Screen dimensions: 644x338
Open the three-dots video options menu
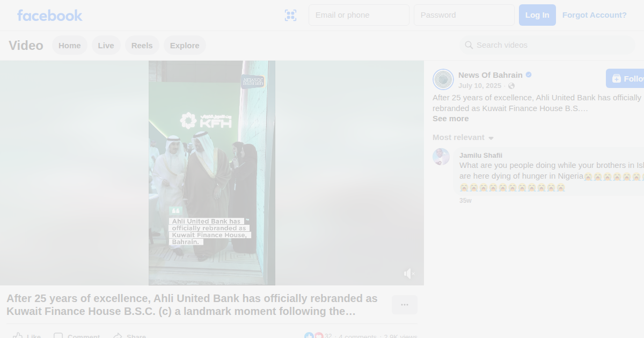pos(404,305)
